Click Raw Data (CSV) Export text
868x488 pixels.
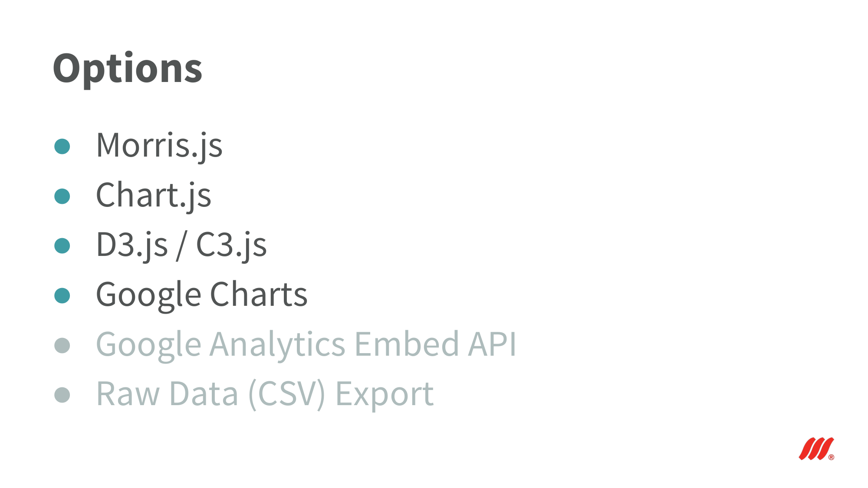265,395
